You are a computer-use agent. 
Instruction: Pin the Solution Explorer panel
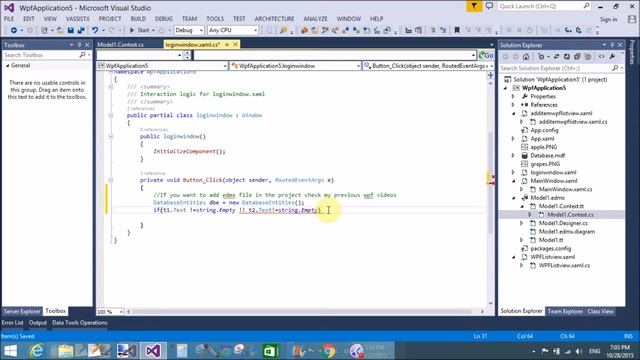pos(612,45)
